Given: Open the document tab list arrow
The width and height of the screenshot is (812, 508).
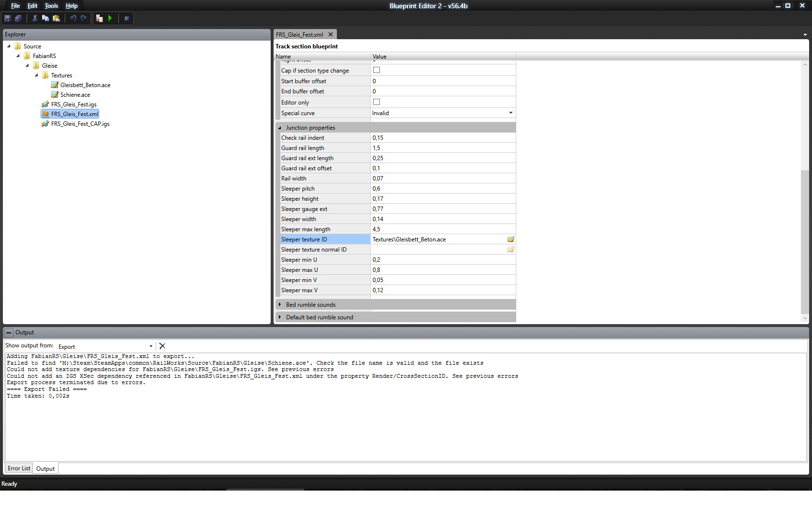Looking at the screenshot, I should pyautogui.click(x=805, y=35).
